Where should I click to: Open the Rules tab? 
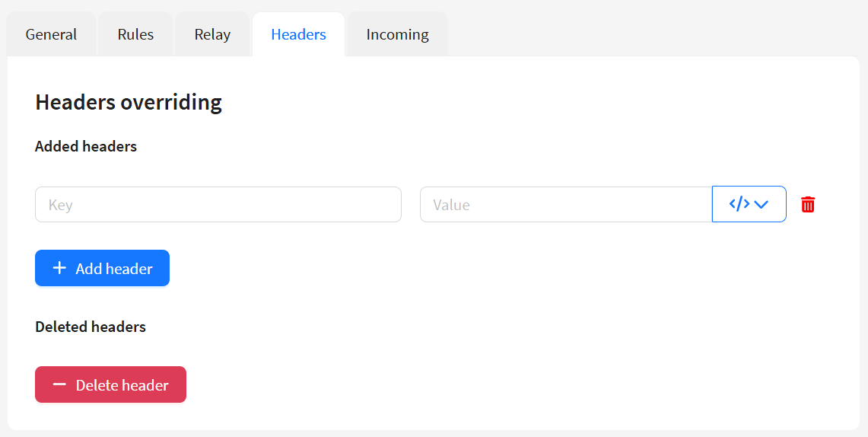(x=135, y=34)
